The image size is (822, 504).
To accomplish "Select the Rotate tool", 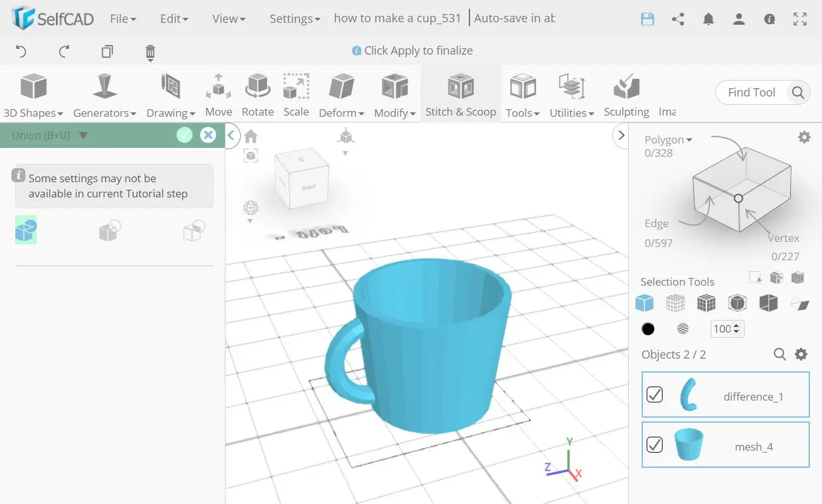I will tap(258, 95).
